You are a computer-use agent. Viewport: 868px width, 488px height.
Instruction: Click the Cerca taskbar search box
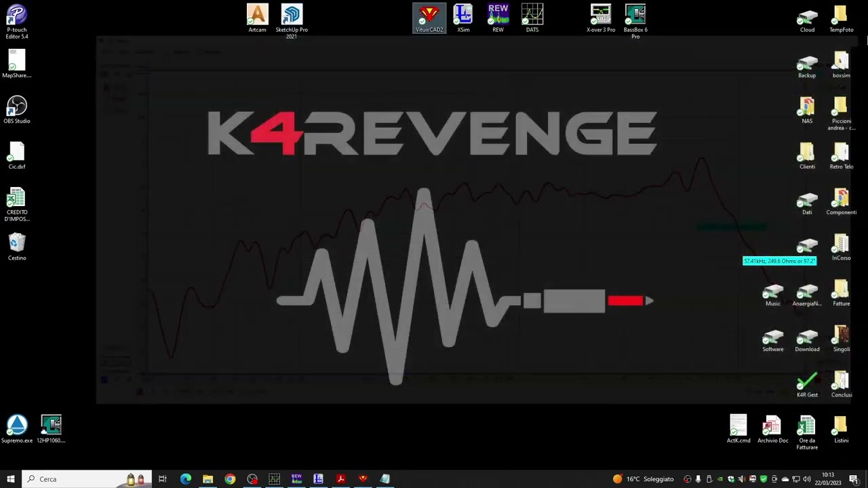(x=87, y=479)
